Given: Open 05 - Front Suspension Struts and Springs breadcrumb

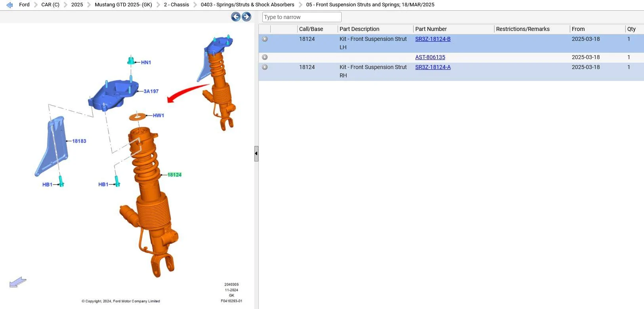Looking at the screenshot, I should [370, 5].
